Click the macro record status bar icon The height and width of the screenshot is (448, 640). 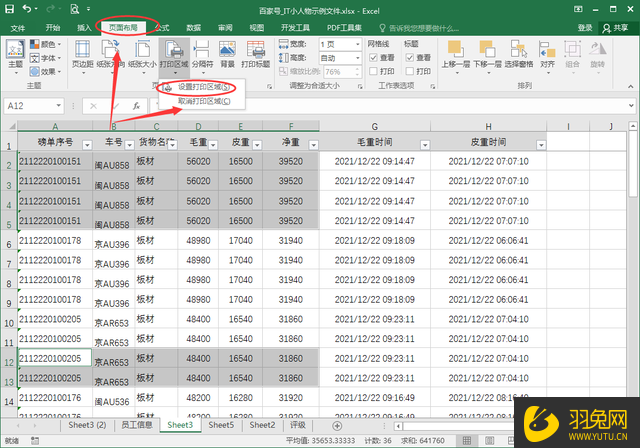pyautogui.click(x=35, y=440)
